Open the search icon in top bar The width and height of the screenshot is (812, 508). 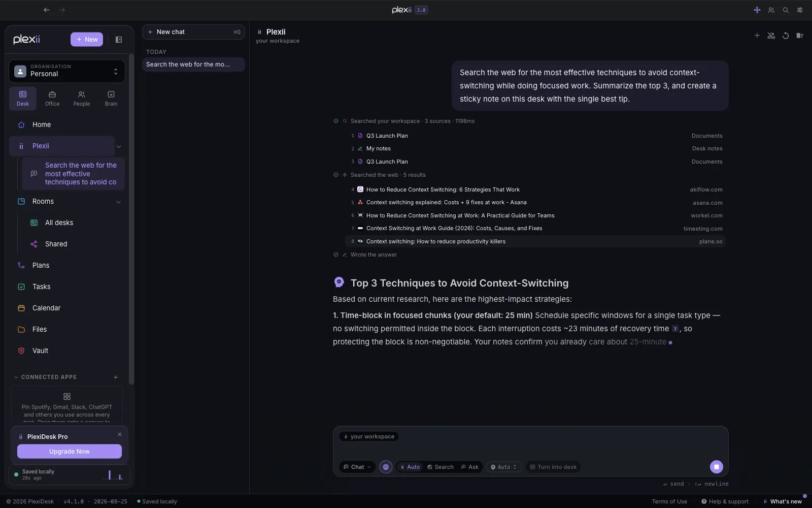pyautogui.click(x=786, y=10)
